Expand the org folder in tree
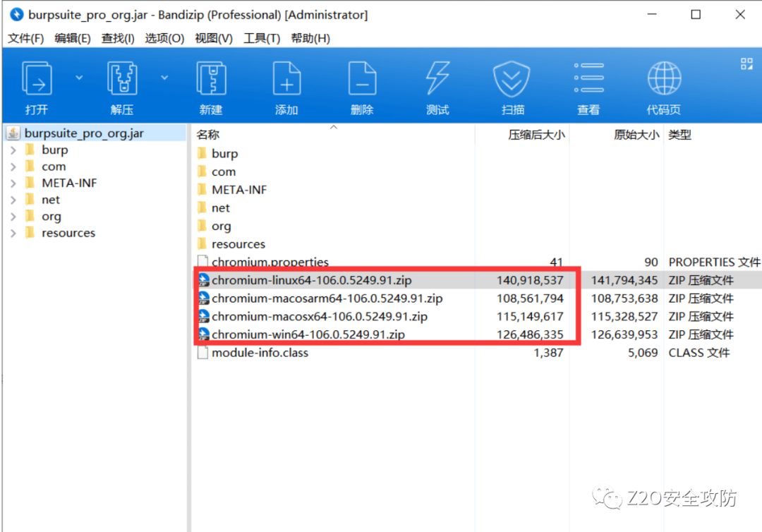This screenshot has height=532, width=762. (x=13, y=216)
